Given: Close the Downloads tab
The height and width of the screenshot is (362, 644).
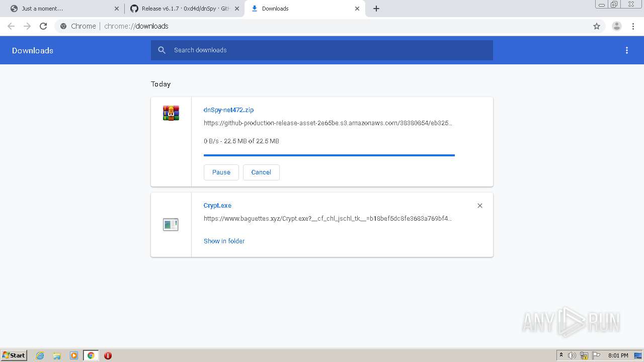Looking at the screenshot, I should pos(357,9).
